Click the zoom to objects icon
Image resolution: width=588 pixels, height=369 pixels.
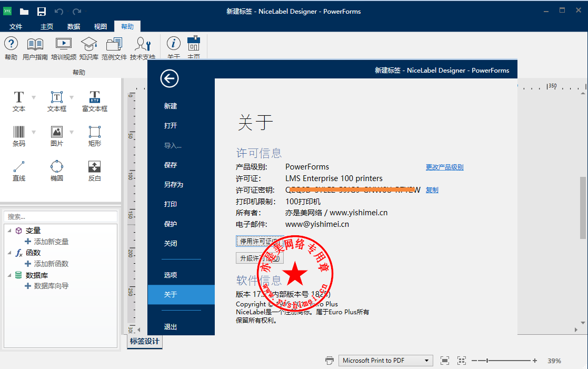pos(462,361)
